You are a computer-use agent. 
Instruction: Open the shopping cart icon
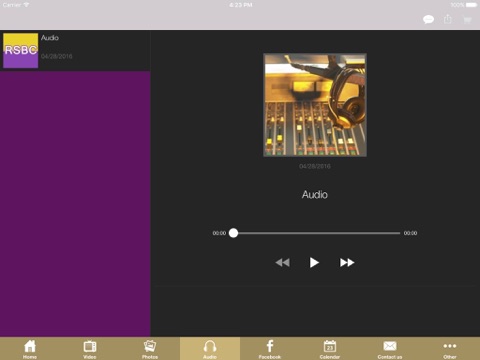click(467, 20)
